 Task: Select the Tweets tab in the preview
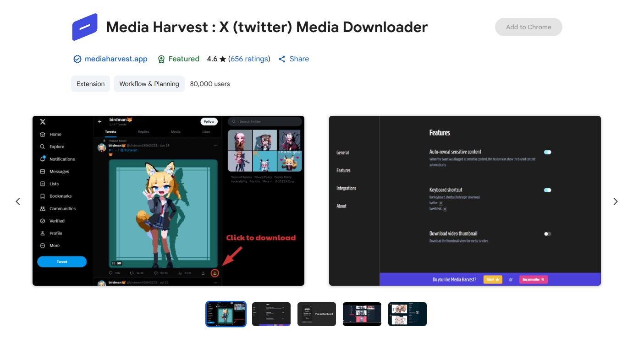point(110,132)
